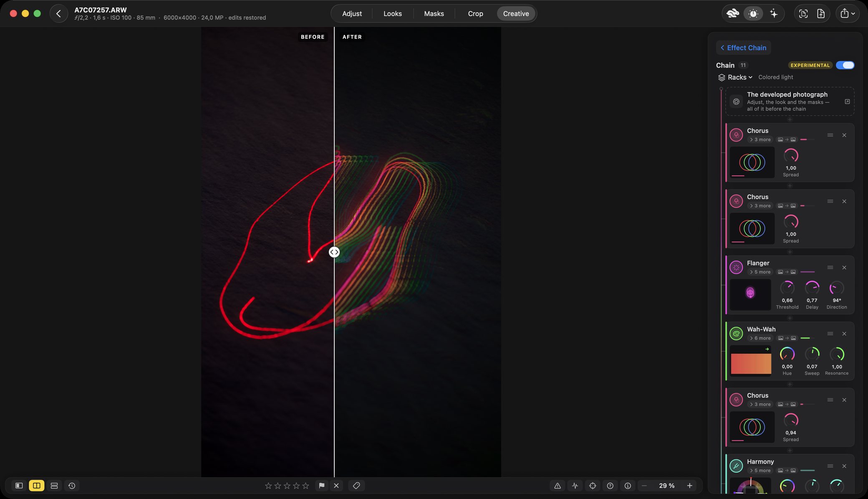Screen dimensions: 868x499
Task: Zoom in with the plus button
Action: click(x=689, y=486)
